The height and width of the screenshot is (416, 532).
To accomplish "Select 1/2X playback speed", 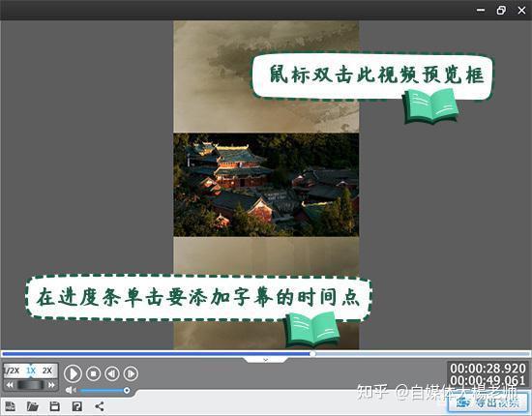I will 13,371.
